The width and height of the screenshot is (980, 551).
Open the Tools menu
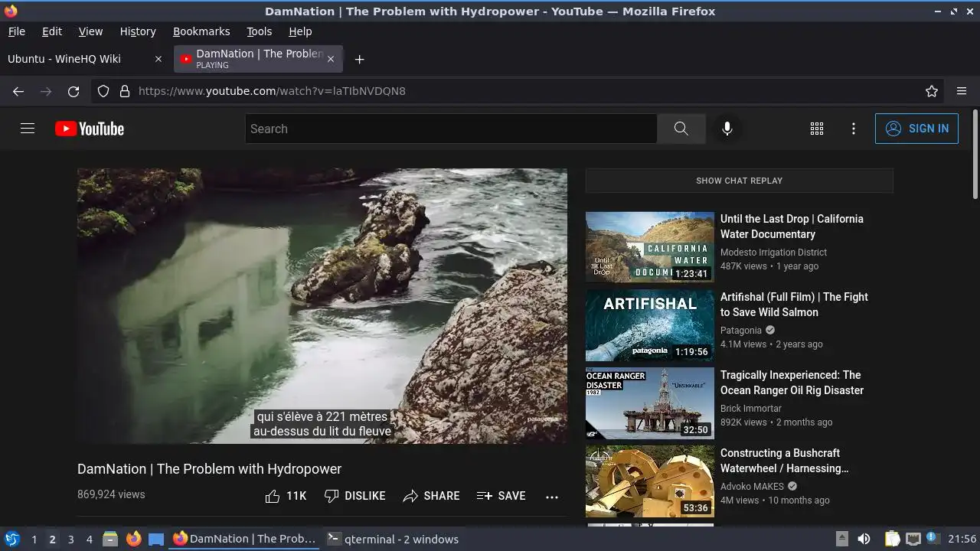point(259,31)
